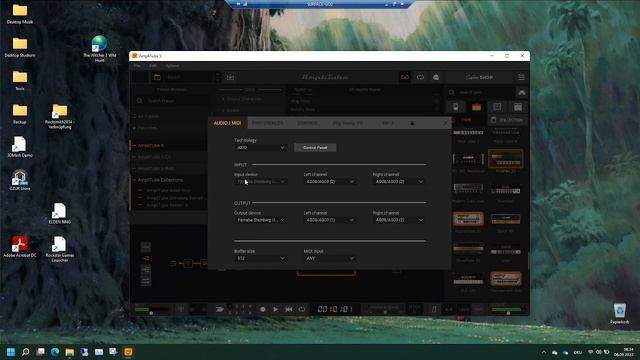The image size is (640, 360).
Task: Click the cloud icon beside gear search
Action: tap(522, 93)
